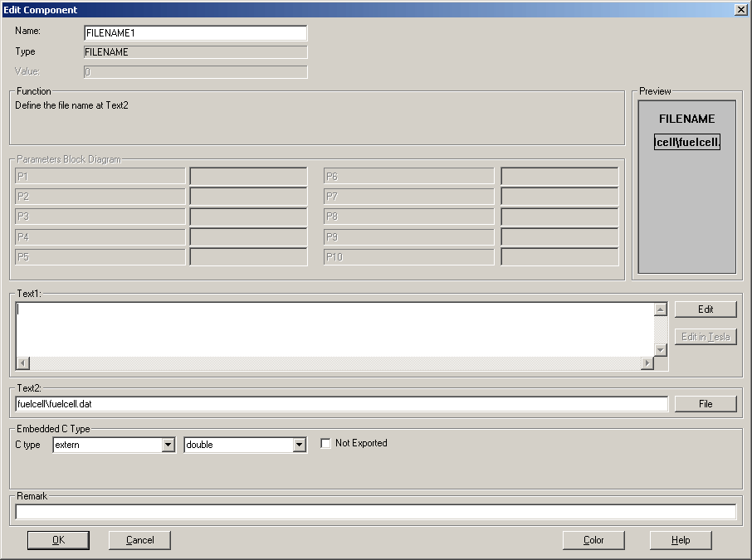This screenshot has height=560, width=752.
Task: Click the Text1 scroll down arrow
Action: click(x=661, y=350)
